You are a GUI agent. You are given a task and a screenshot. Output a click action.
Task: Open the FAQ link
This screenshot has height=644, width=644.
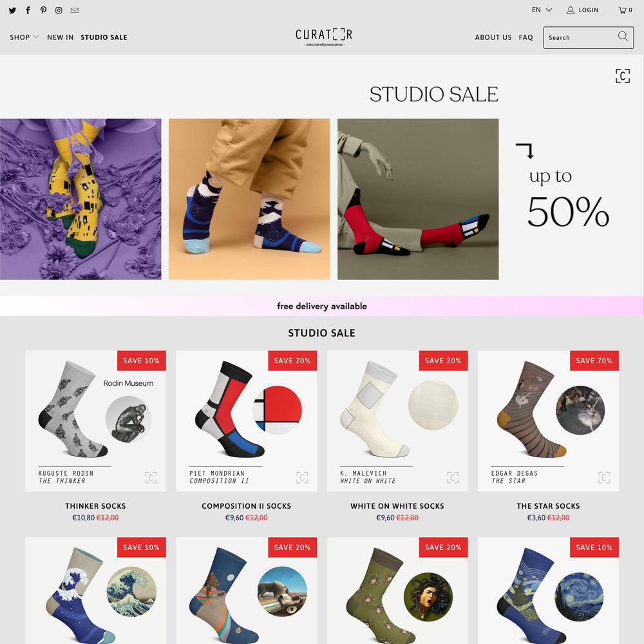click(x=526, y=37)
